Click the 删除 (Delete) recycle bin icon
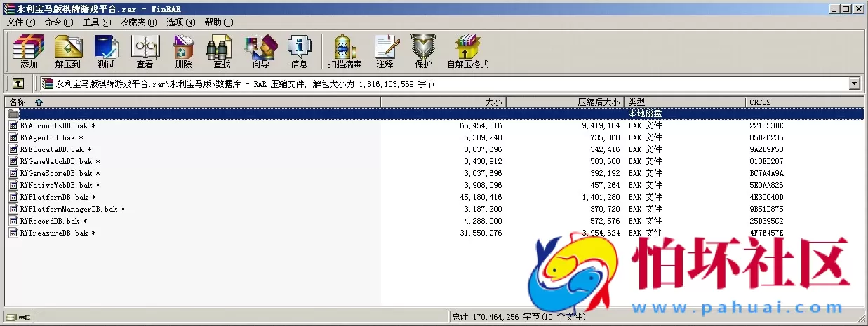This screenshot has height=326, width=868. [183, 51]
